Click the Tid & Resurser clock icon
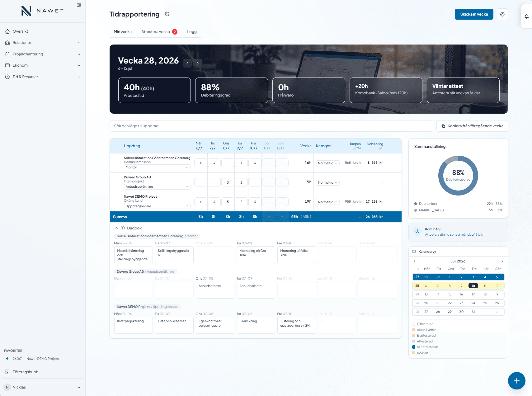This screenshot has height=396, width=532. click(x=7, y=77)
